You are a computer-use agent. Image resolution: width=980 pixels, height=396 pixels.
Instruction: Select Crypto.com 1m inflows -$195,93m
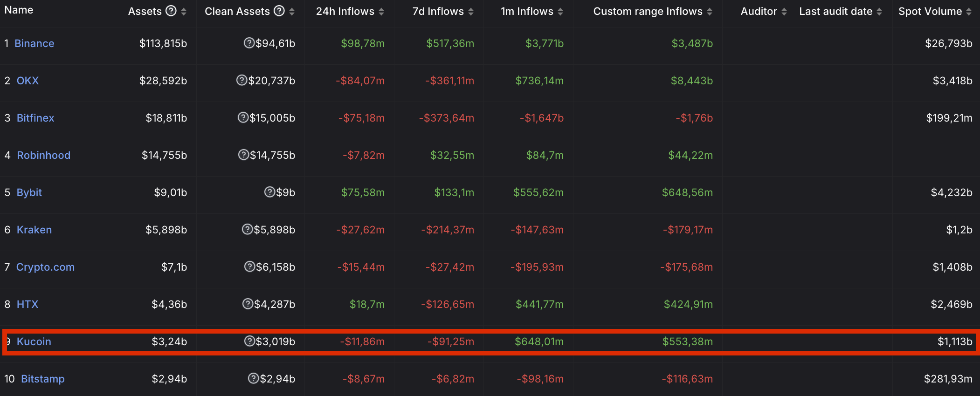pos(537,267)
